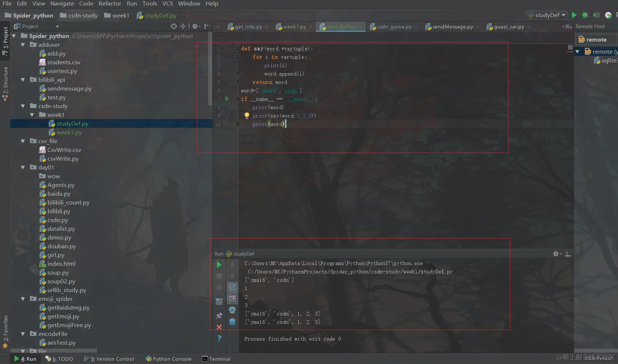Open the Refactor menu
The height and width of the screenshot is (364, 618).
point(110,4)
